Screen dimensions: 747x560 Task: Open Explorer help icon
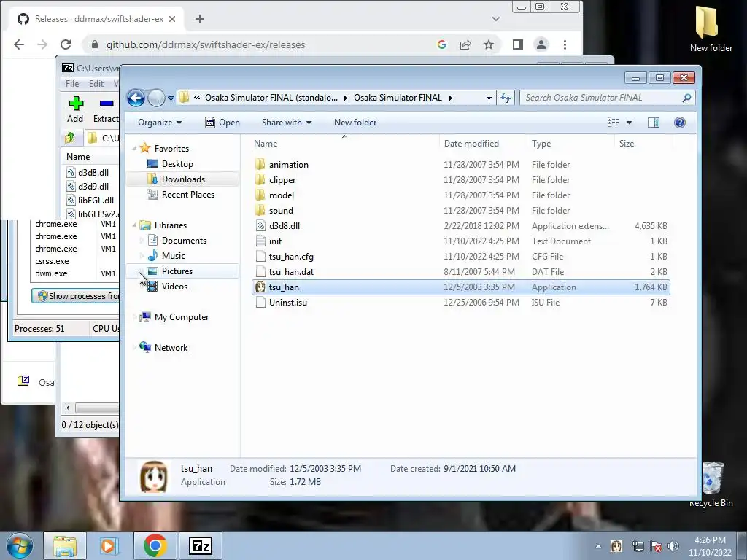680,122
